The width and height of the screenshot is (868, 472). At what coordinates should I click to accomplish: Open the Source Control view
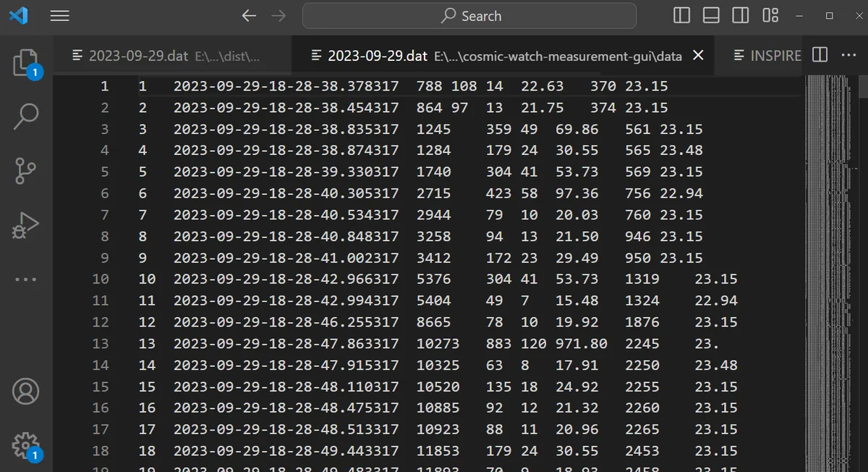pos(26,172)
